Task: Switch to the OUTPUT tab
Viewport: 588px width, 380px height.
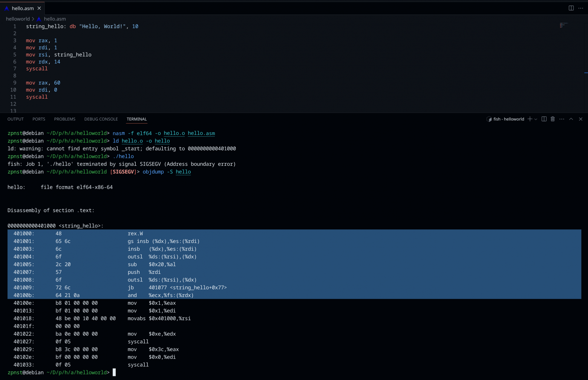Action: click(15, 119)
